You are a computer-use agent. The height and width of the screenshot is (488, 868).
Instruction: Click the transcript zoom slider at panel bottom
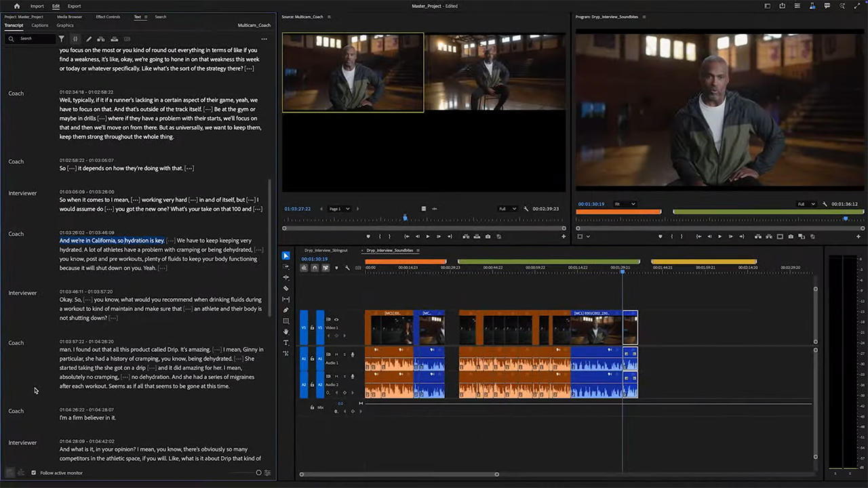point(258,472)
